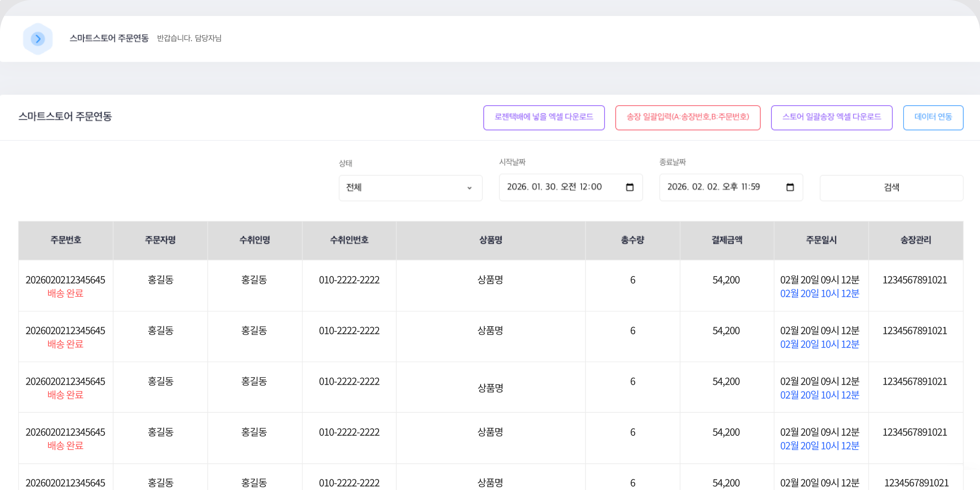Click the 시작날짜 date input field
980x490 pixels.
570,187
